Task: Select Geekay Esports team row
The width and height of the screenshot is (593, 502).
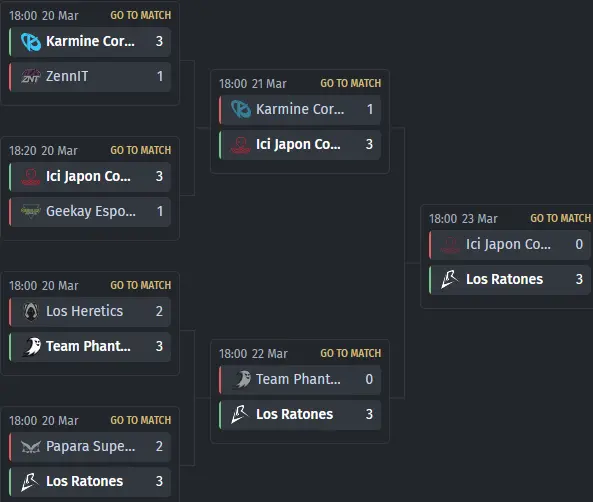Action: tap(90, 211)
